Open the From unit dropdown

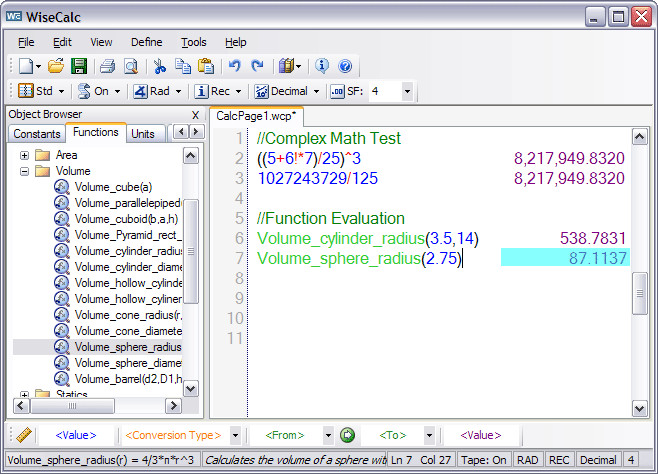click(328, 435)
